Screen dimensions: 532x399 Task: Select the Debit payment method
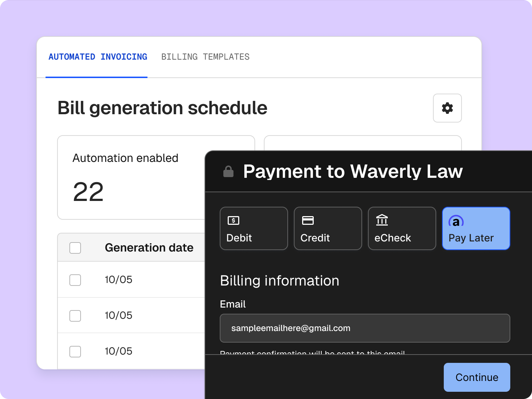pyautogui.click(x=254, y=228)
